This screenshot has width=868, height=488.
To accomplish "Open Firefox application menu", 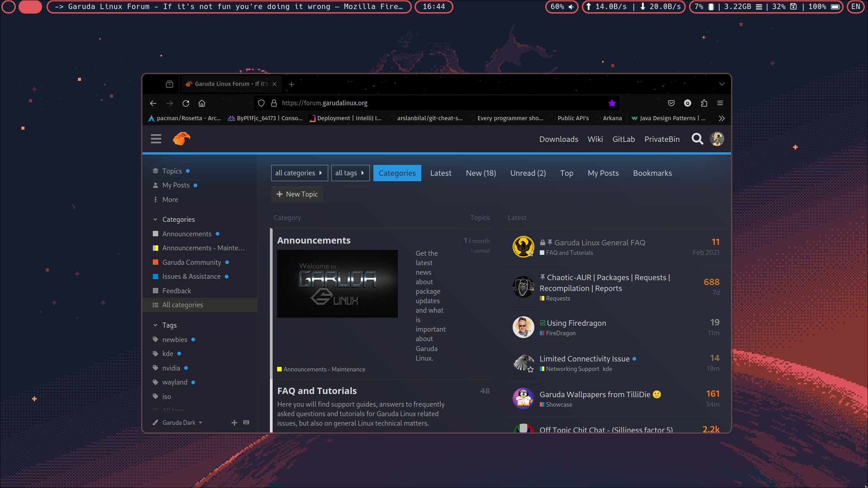I will point(720,103).
